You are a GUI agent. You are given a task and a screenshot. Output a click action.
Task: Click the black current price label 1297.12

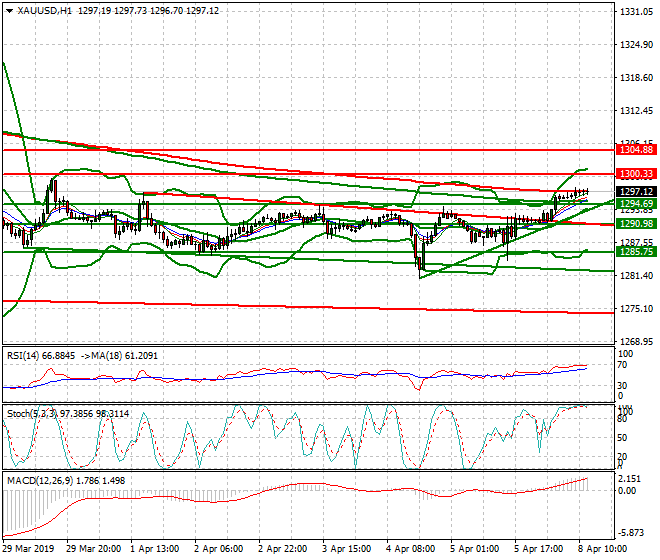[x=636, y=192]
